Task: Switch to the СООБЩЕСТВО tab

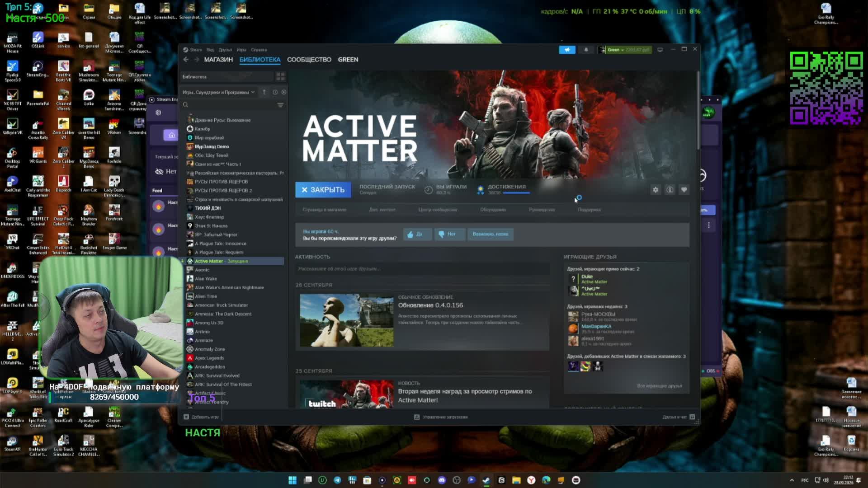Action: [309, 60]
